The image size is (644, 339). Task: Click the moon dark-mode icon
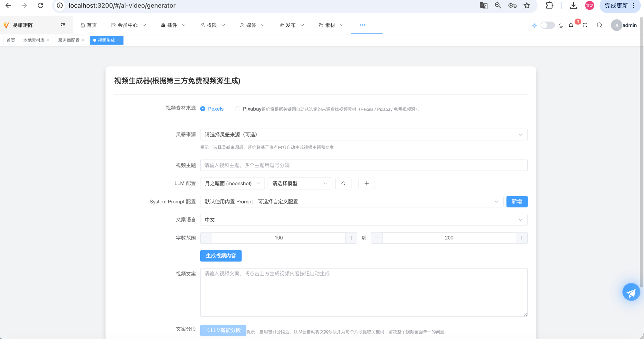561,25
